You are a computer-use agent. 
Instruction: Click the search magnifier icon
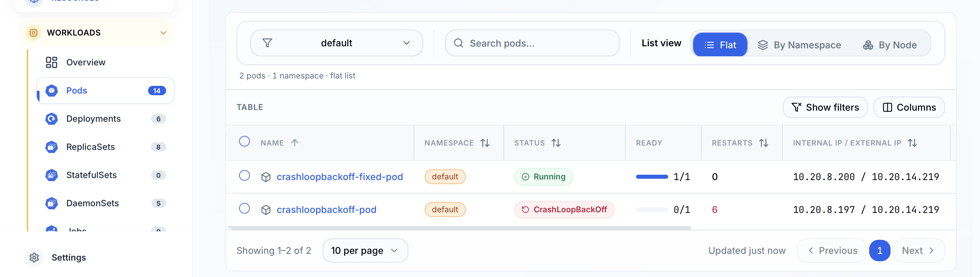459,43
